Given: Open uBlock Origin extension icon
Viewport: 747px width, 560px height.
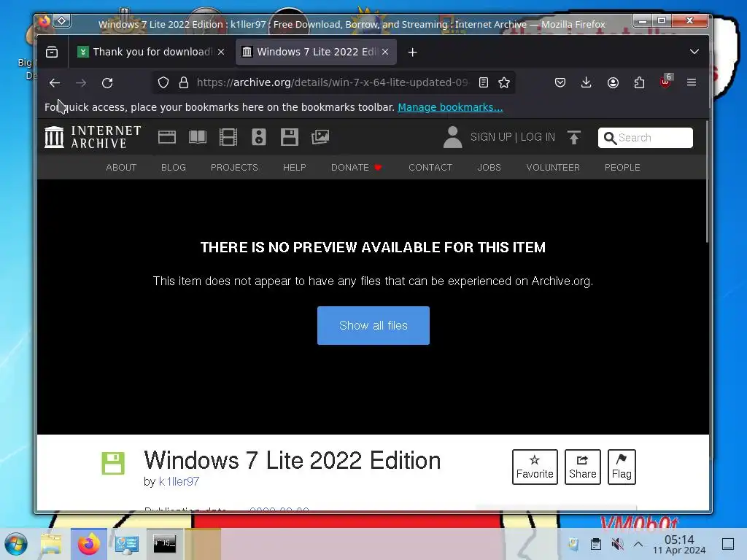Looking at the screenshot, I should click(x=666, y=82).
